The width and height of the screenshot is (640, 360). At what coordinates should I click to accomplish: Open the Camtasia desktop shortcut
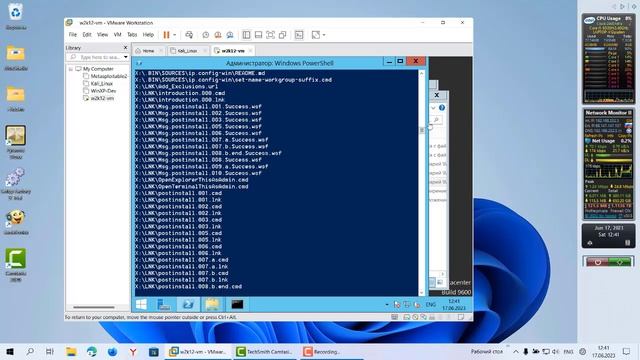click(16, 264)
